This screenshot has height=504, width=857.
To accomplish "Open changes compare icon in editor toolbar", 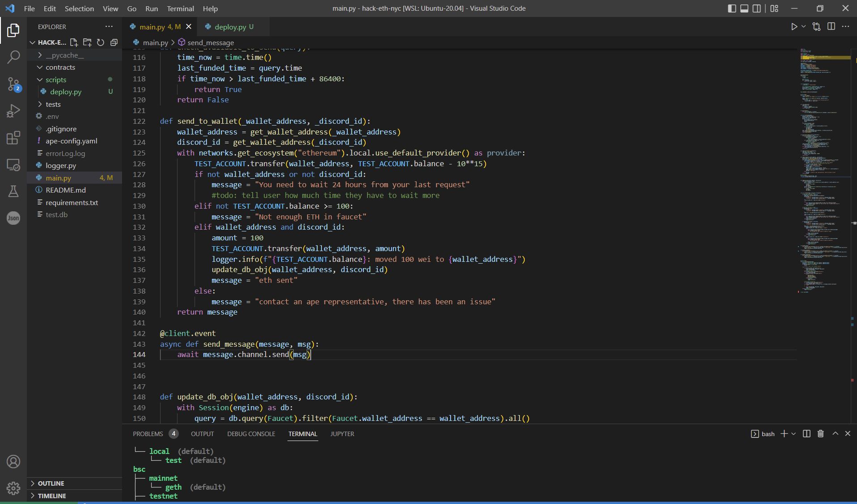I will click(x=816, y=26).
